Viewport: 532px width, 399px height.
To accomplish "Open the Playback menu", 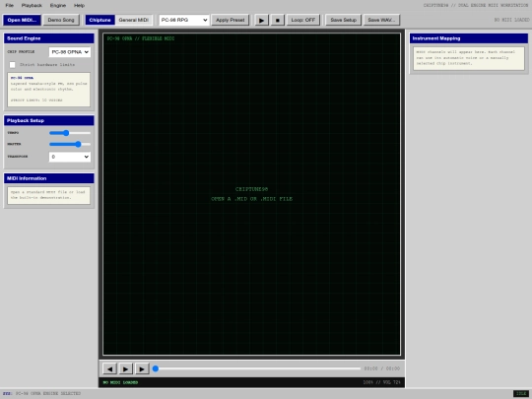I will pyautogui.click(x=32, y=6).
